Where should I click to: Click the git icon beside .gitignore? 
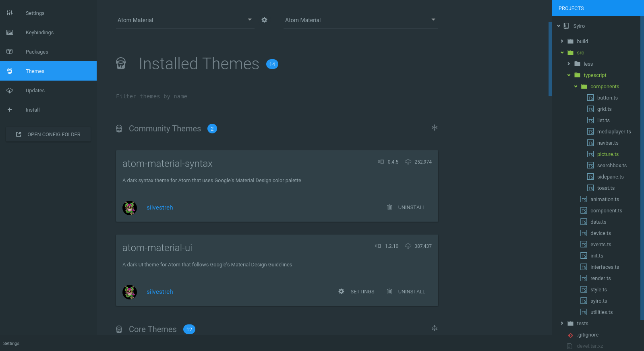pyautogui.click(x=570, y=335)
